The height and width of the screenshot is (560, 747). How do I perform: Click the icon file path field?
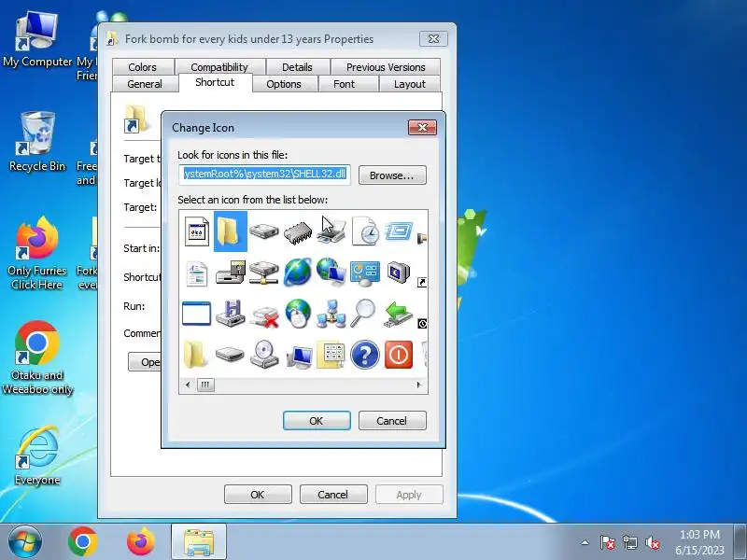[265, 174]
